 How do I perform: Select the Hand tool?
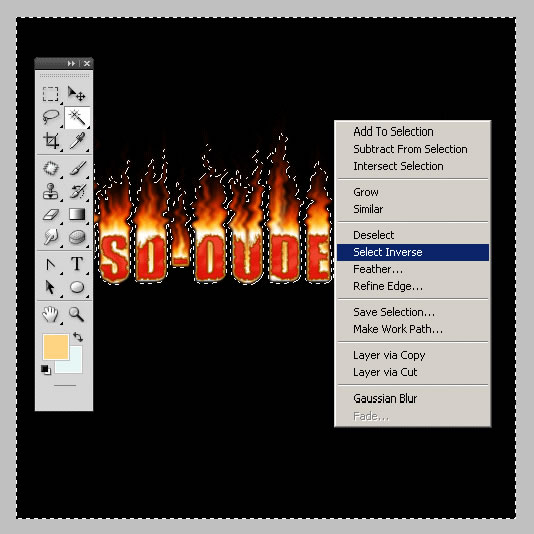(50, 314)
